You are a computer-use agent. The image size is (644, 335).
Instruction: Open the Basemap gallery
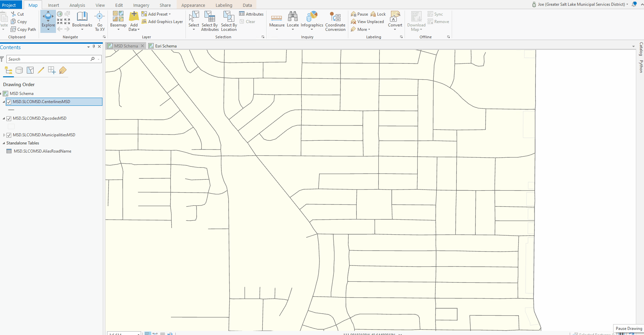[118, 21]
